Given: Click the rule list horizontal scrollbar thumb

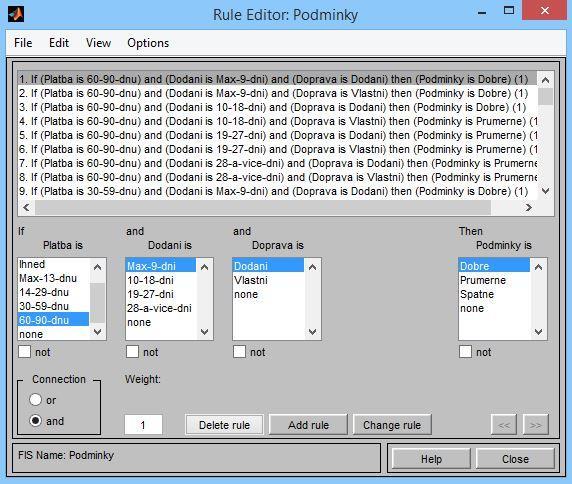Looking at the screenshot, I should pos(262,207).
